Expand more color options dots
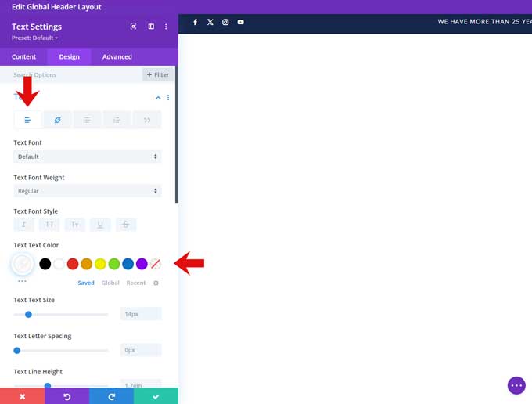The height and width of the screenshot is (404, 532). tap(22, 281)
